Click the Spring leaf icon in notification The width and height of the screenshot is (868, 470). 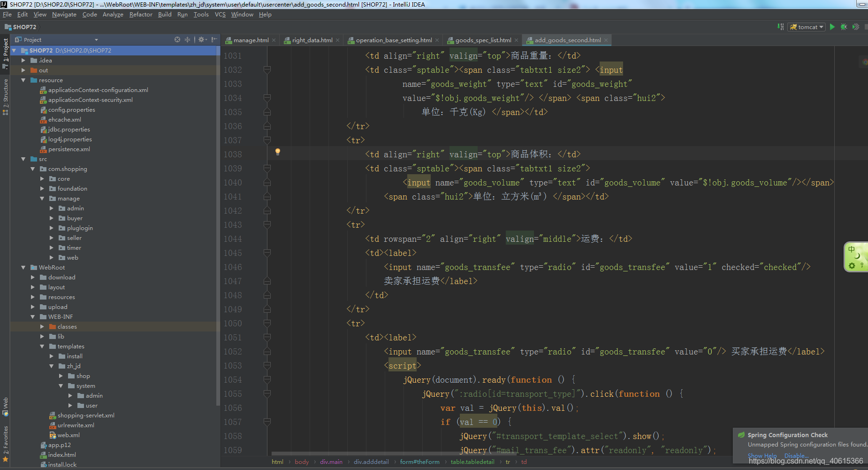pyautogui.click(x=741, y=435)
